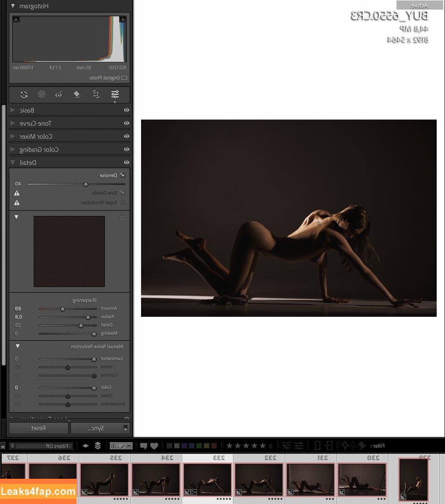
Task: Click the stacked layers icon in filter bar
Action: pyautogui.click(x=98, y=446)
